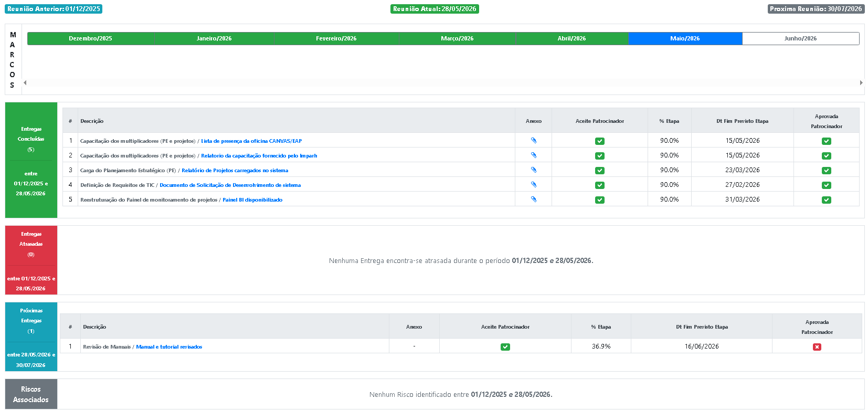Open attachment for Documento de Solicitação row
The height and width of the screenshot is (410, 868).
tap(534, 185)
